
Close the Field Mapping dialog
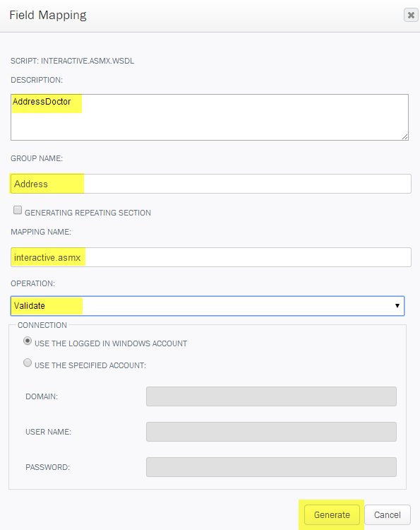411,16
